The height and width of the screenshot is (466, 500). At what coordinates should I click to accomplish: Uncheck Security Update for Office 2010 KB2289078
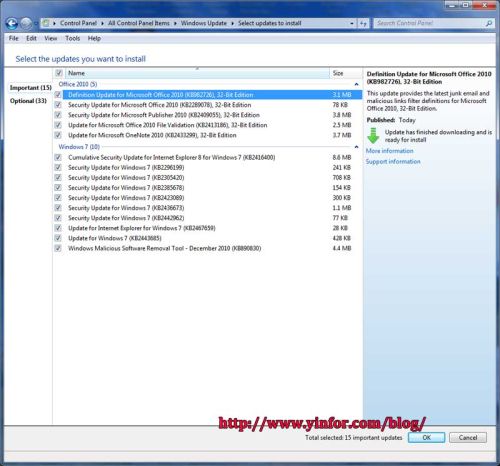[x=58, y=105]
